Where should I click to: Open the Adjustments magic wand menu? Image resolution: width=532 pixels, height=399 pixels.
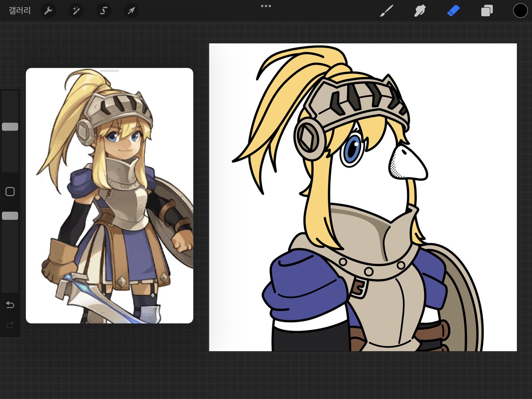click(x=76, y=11)
